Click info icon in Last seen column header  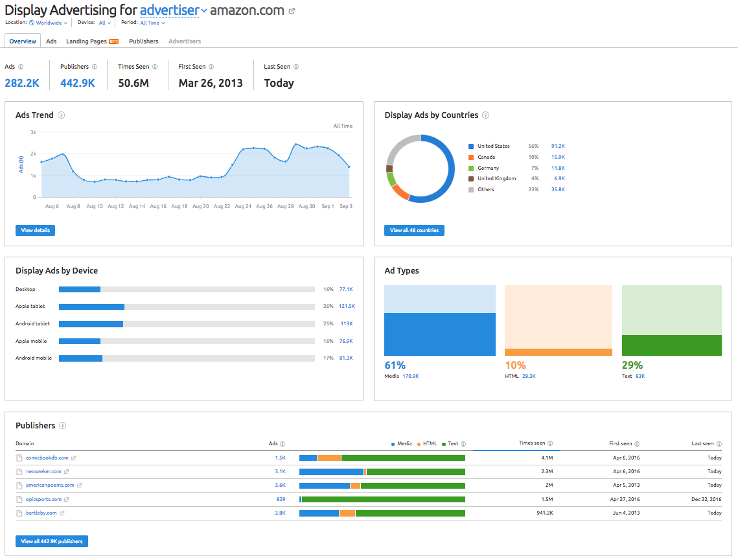(x=719, y=444)
